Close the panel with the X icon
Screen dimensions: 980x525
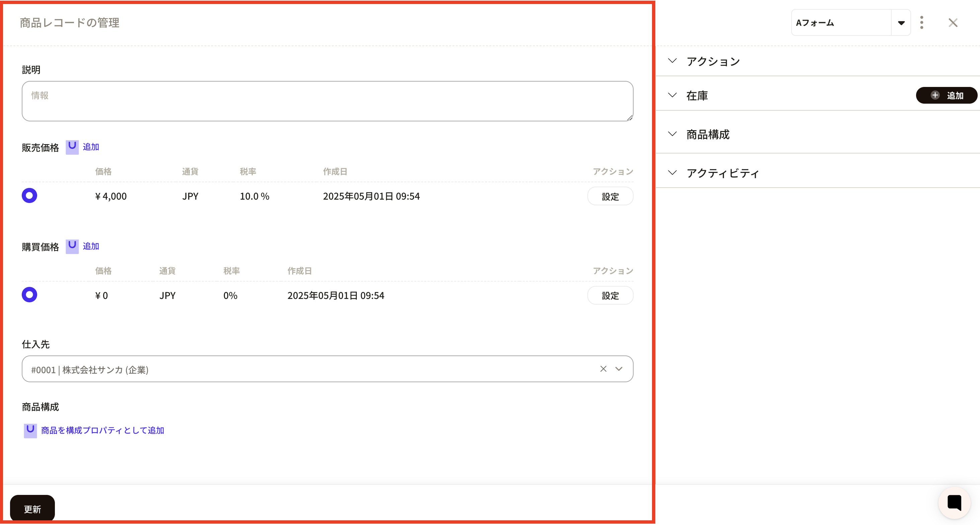(953, 22)
